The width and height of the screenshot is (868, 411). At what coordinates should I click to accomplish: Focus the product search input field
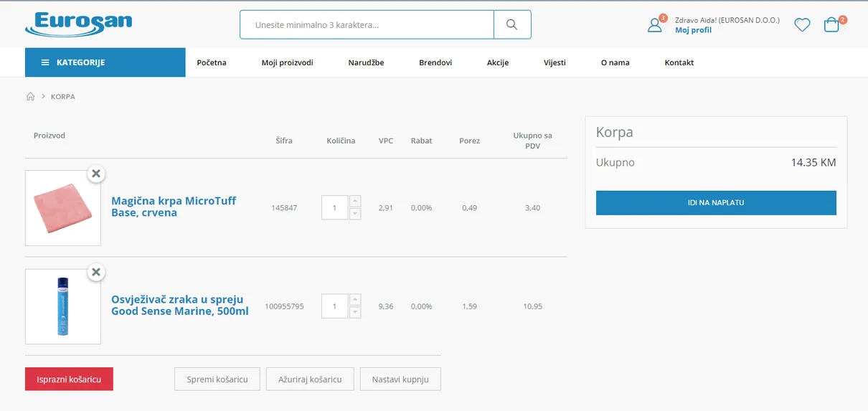[367, 24]
